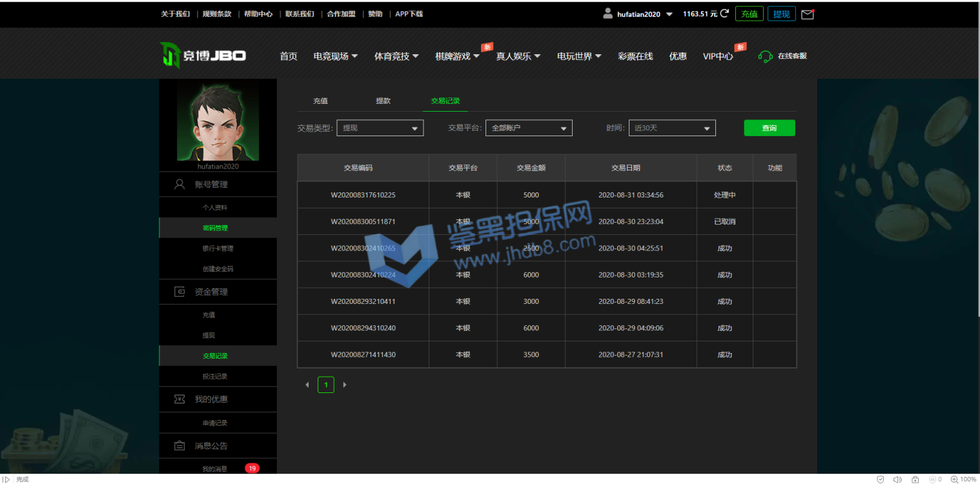Click the 消息公告 notice icon
The height and width of the screenshot is (484, 980).
(180, 446)
